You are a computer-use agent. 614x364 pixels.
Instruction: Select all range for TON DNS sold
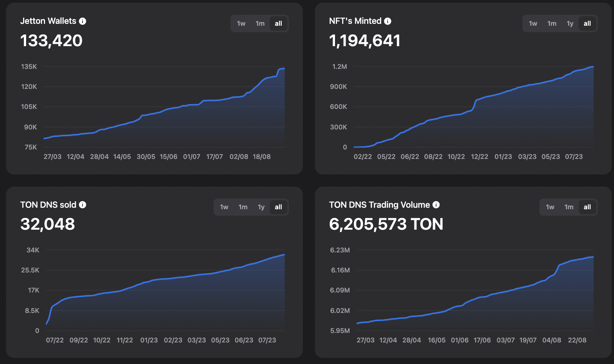click(x=279, y=207)
